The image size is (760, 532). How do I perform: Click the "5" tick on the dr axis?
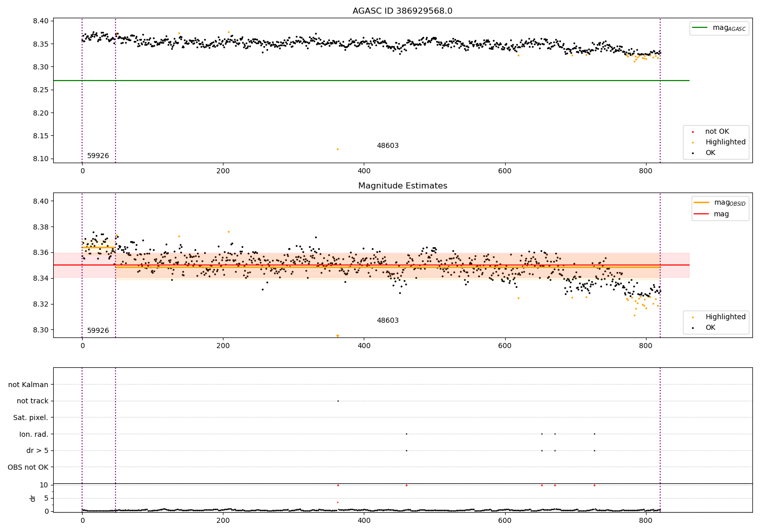point(46,498)
